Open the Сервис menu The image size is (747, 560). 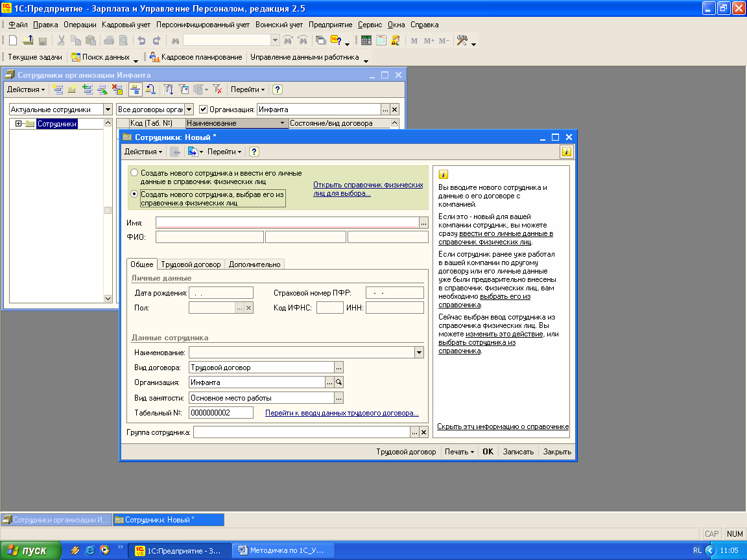[370, 25]
